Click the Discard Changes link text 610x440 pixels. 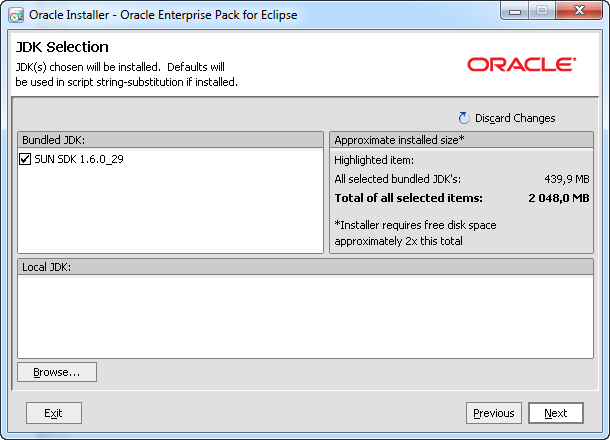[515, 118]
